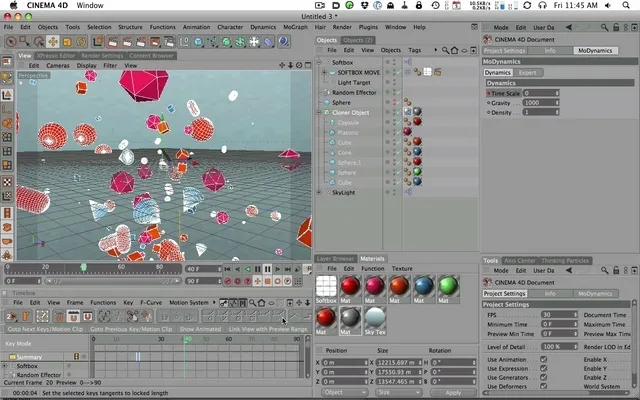The image size is (640, 400).
Task: Open the Size mode dropdown
Action: tap(398, 392)
